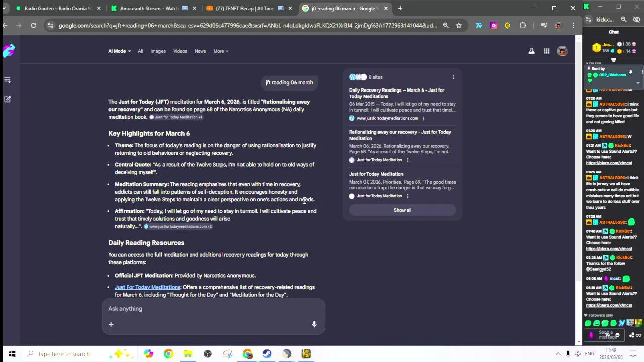Switch to the All results tab
The width and height of the screenshot is (644, 362).
(140, 51)
